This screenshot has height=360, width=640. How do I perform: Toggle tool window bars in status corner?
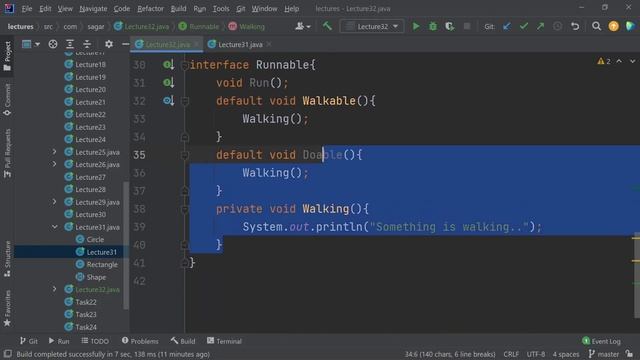pyautogui.click(x=7, y=354)
